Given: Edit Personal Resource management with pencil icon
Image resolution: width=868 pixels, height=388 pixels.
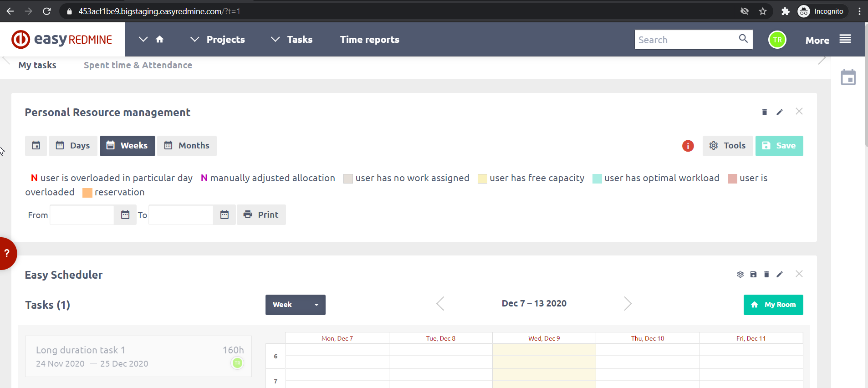Looking at the screenshot, I should 780,112.
